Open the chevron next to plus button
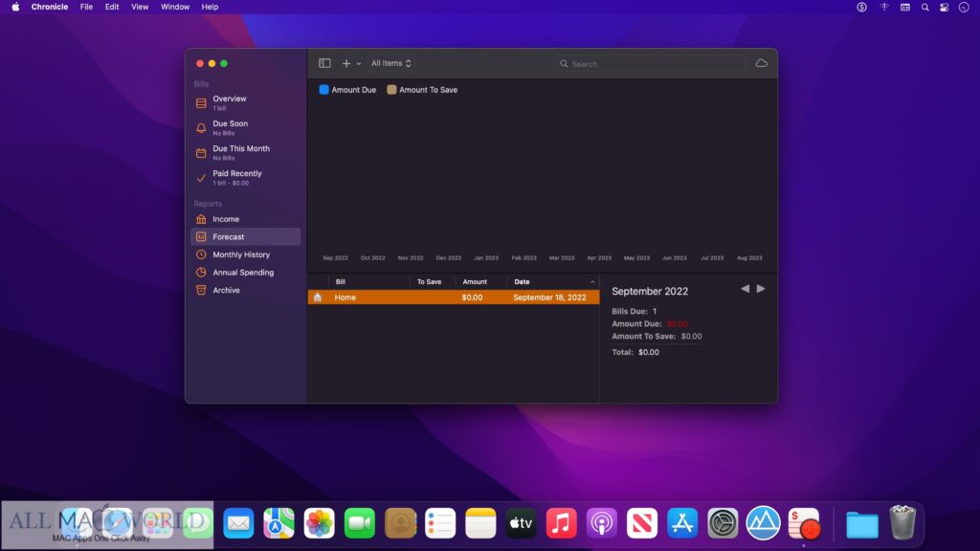The width and height of the screenshot is (980, 551). pyautogui.click(x=359, y=64)
